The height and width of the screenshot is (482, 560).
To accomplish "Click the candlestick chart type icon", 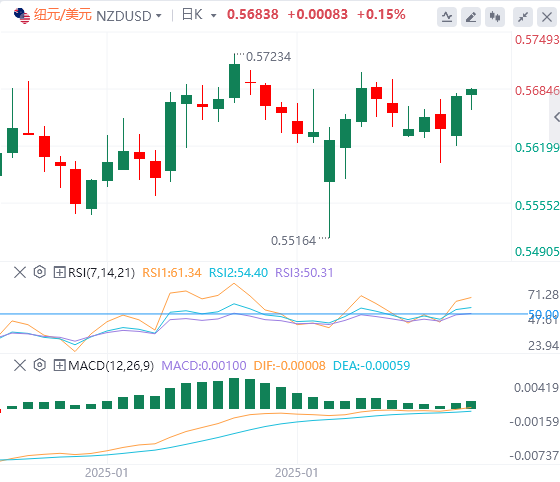I will (495, 17).
